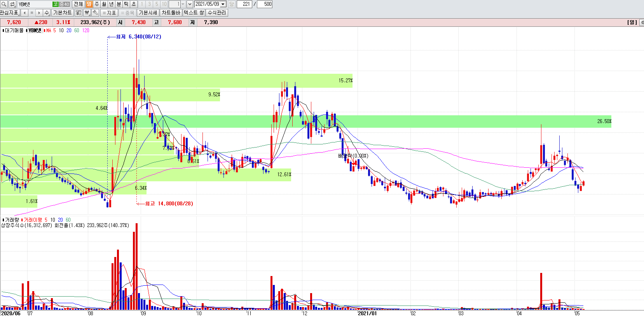Image resolution: width=644 pixels, height=316 pixels.
Task: Select interval preset 1
Action: pos(142,4)
